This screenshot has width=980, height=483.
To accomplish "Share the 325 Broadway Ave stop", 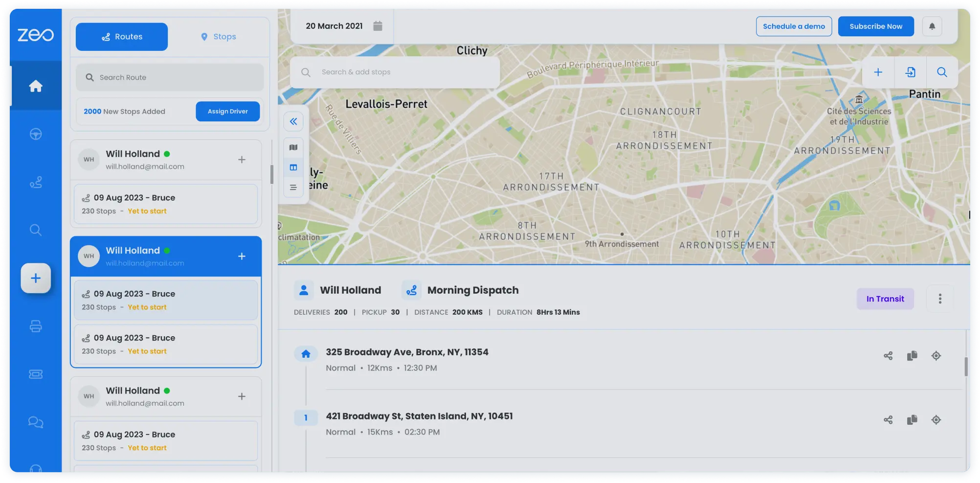I will 888,356.
